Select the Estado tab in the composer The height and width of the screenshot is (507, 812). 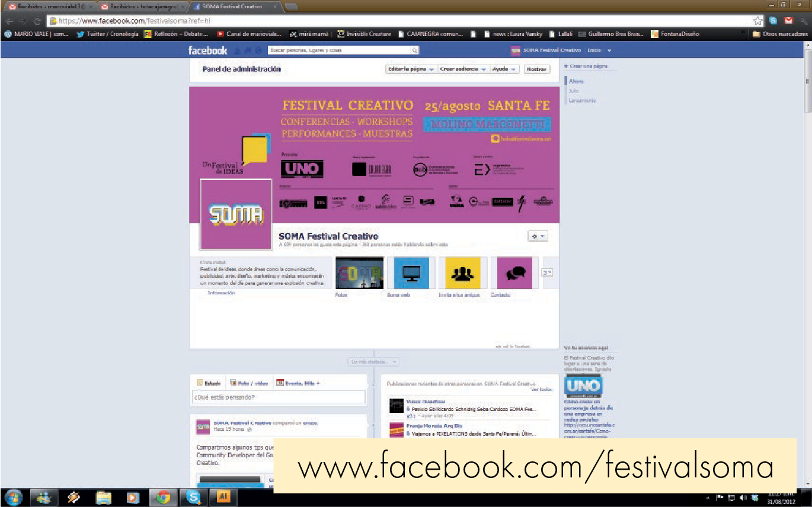pyautogui.click(x=209, y=383)
